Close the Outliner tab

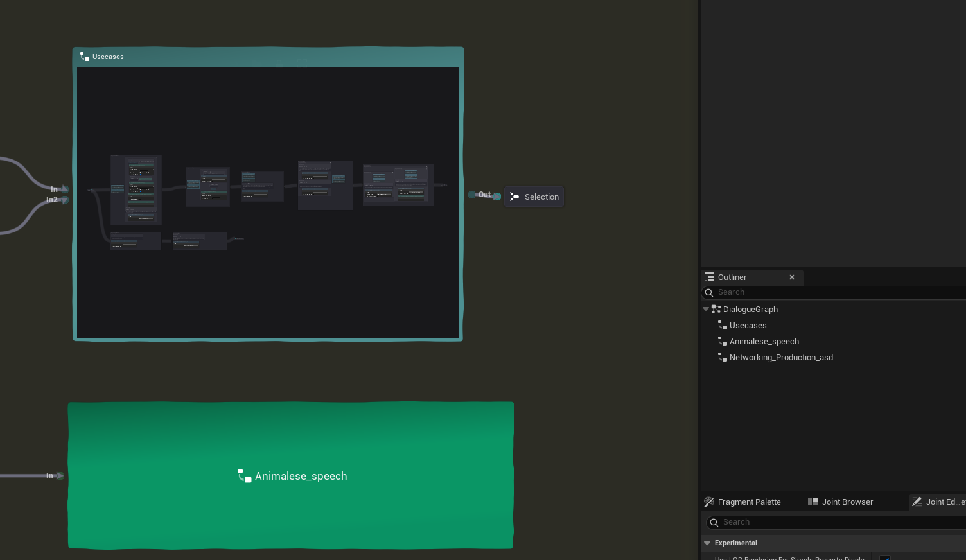tap(792, 277)
